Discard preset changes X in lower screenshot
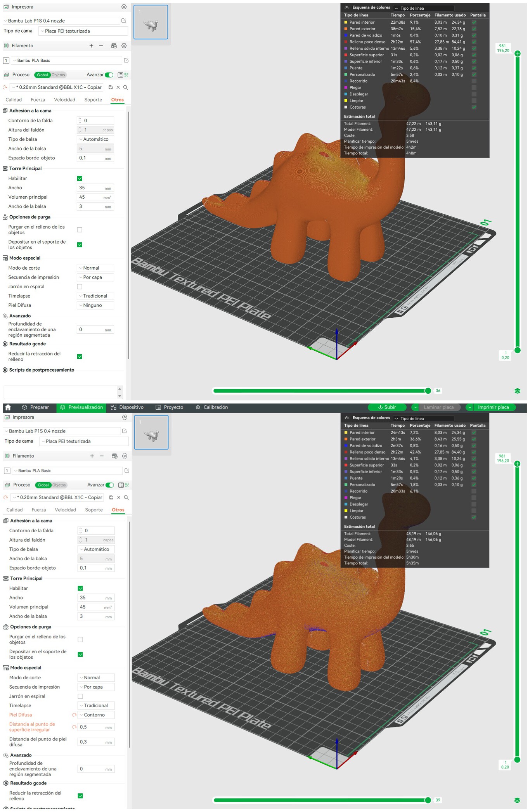The height and width of the screenshot is (812, 530). pyautogui.click(x=119, y=497)
